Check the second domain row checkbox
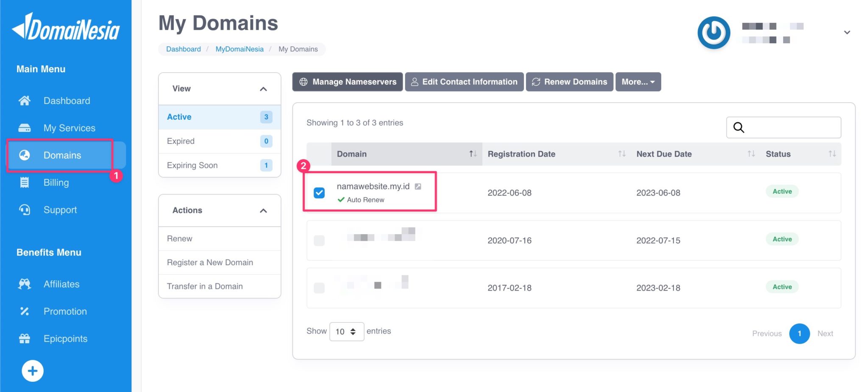This screenshot has width=868, height=392. [x=319, y=241]
